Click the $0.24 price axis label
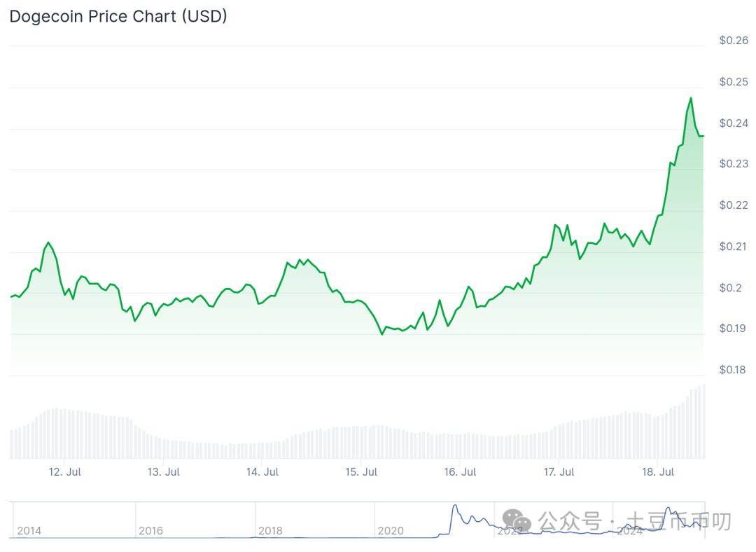Screen dimensions: 756x552 [734, 123]
